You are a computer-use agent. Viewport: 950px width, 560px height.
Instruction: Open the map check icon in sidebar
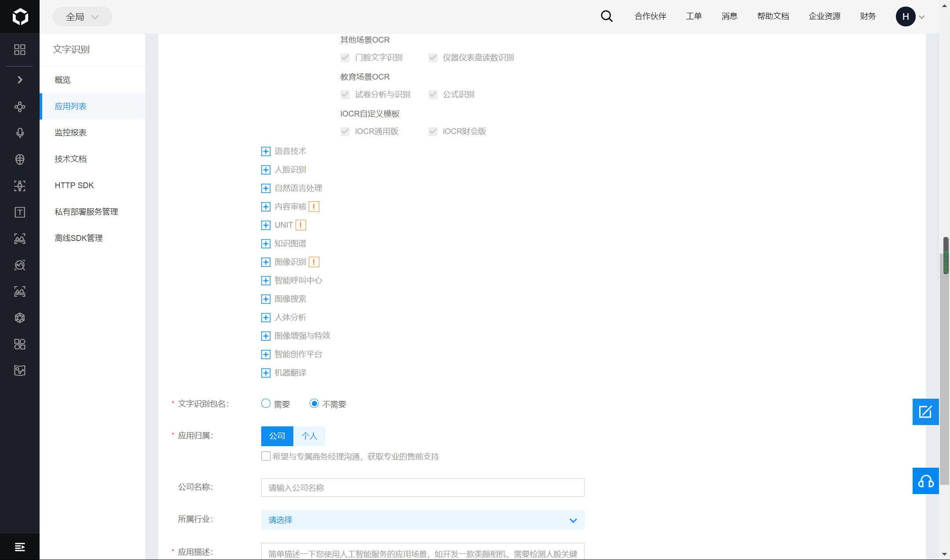tap(20, 371)
